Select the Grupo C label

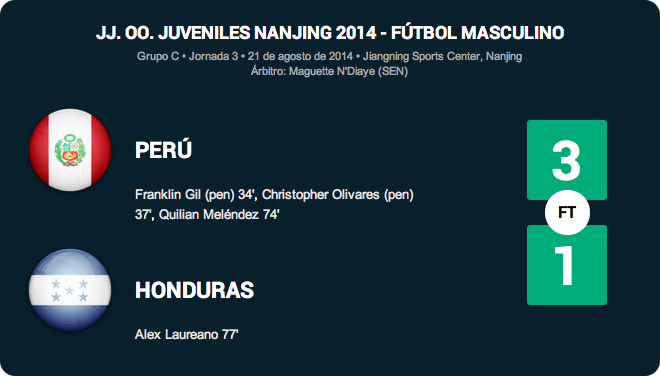[x=158, y=56]
